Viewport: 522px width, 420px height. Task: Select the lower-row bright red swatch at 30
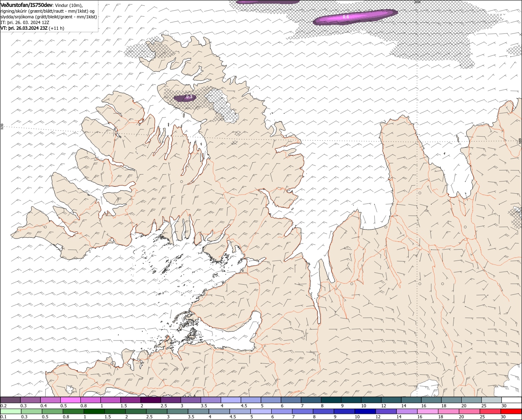pos(511,411)
